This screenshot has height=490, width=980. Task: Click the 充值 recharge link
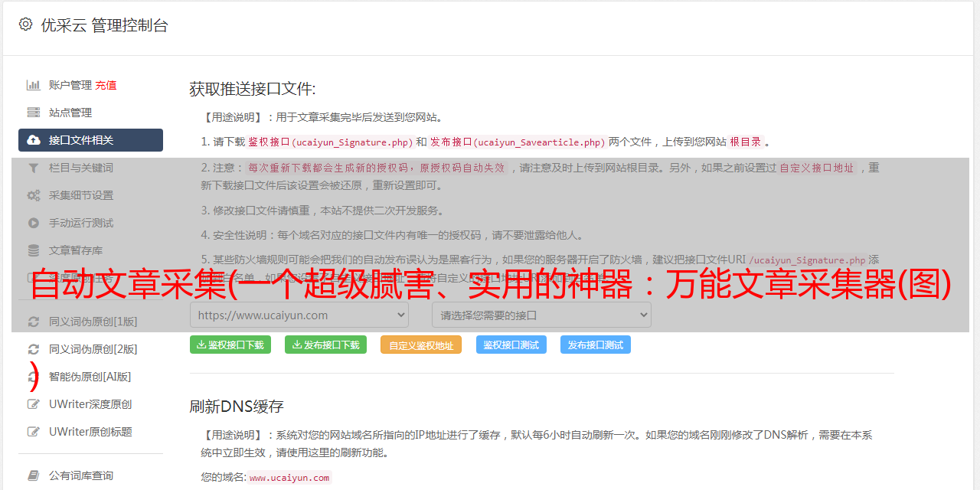point(106,85)
